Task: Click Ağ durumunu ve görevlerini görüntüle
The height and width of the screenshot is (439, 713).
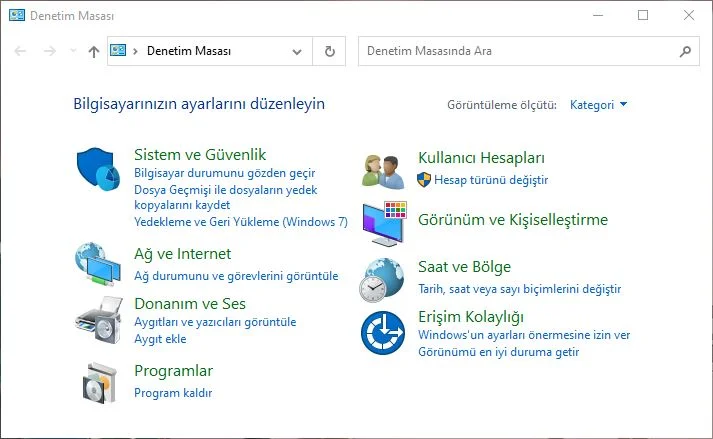Action: (236, 276)
